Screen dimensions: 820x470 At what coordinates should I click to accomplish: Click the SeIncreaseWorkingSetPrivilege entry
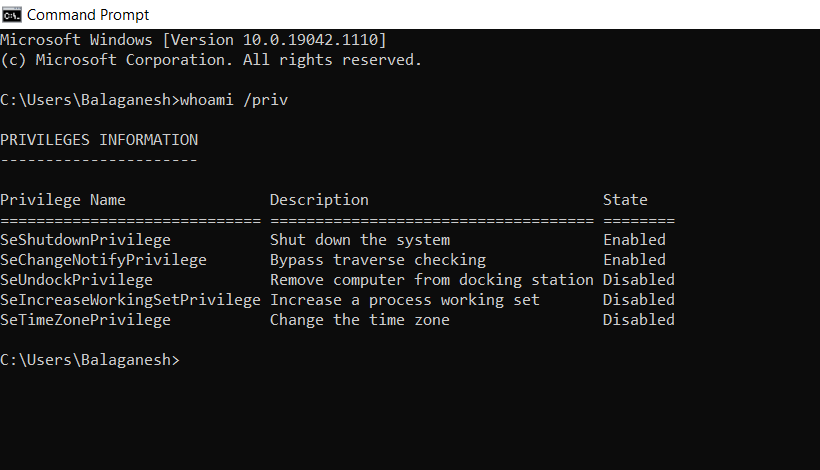(130, 300)
